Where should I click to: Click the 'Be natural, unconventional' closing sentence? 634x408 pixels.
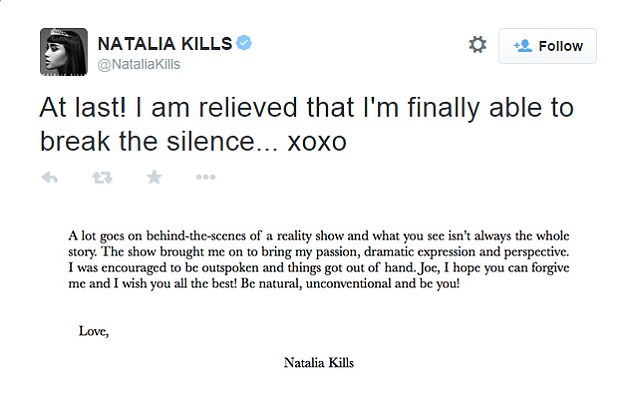[350, 283]
